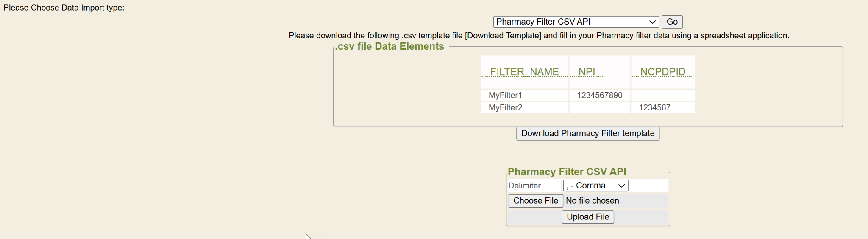The height and width of the screenshot is (239, 868).
Task: Click the NPI column header
Action: pos(587,72)
